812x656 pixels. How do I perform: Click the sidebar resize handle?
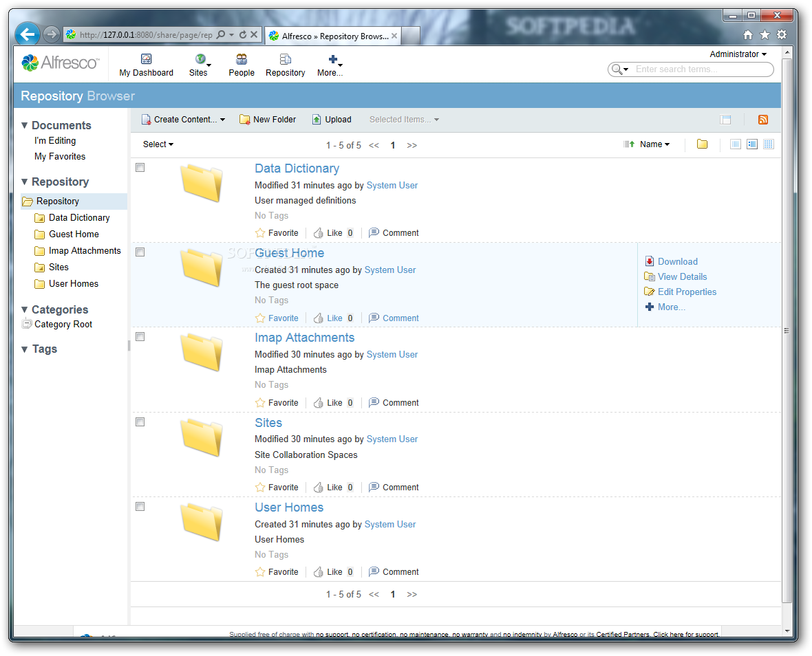coord(129,346)
